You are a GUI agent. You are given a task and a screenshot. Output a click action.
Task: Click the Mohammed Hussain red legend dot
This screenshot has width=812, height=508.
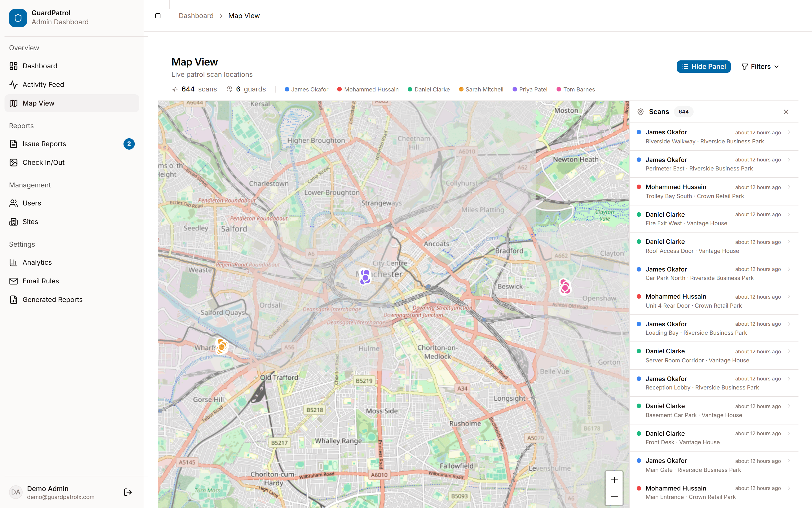tap(339, 89)
